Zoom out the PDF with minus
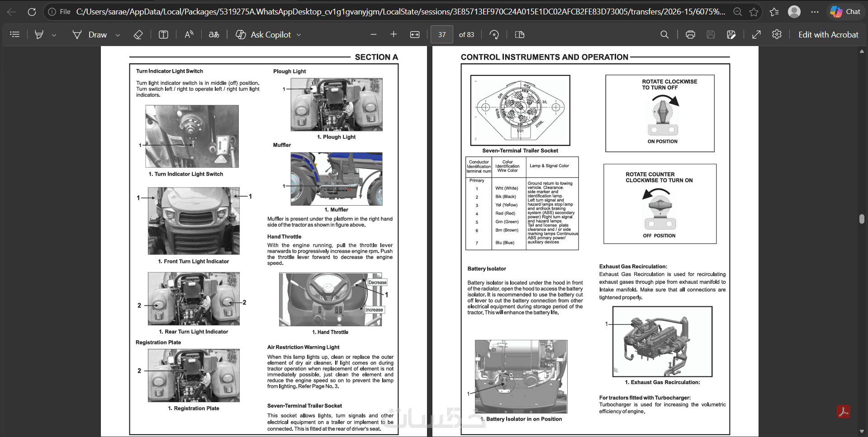The width and height of the screenshot is (868, 437). (x=374, y=34)
